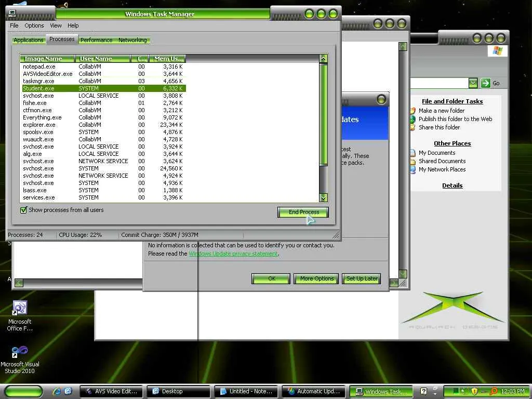Open Shared Documents from Other Places
This screenshot has width=532, height=399.
(x=442, y=161)
